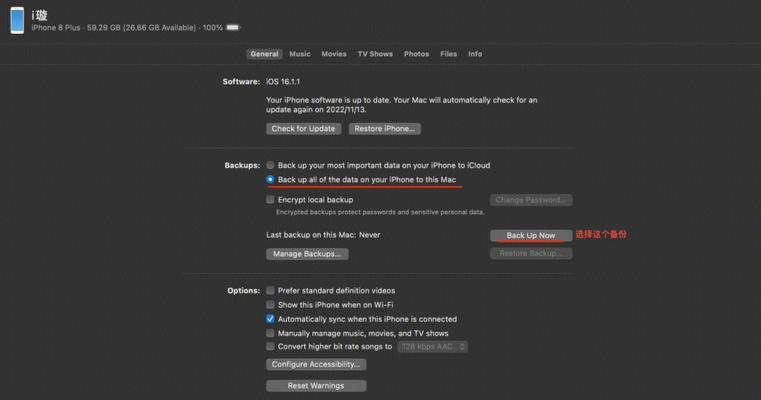Click Configure Accessibility button
Image resolution: width=761 pixels, height=400 pixels.
(316, 365)
